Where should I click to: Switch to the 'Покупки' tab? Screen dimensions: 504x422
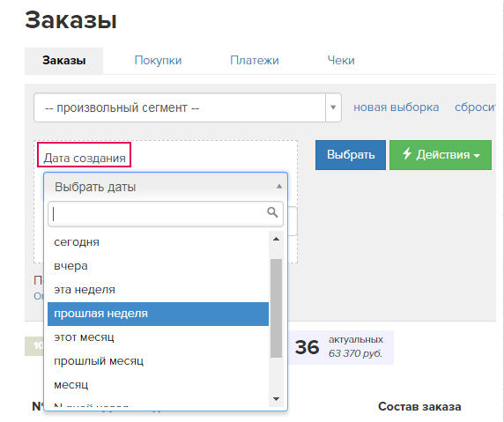158,61
